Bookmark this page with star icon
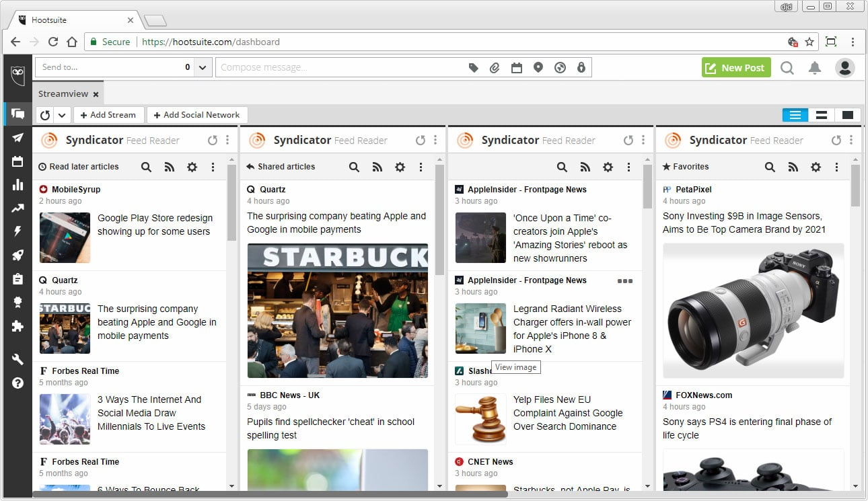Image resolution: width=868 pixels, height=501 pixels. coord(809,42)
